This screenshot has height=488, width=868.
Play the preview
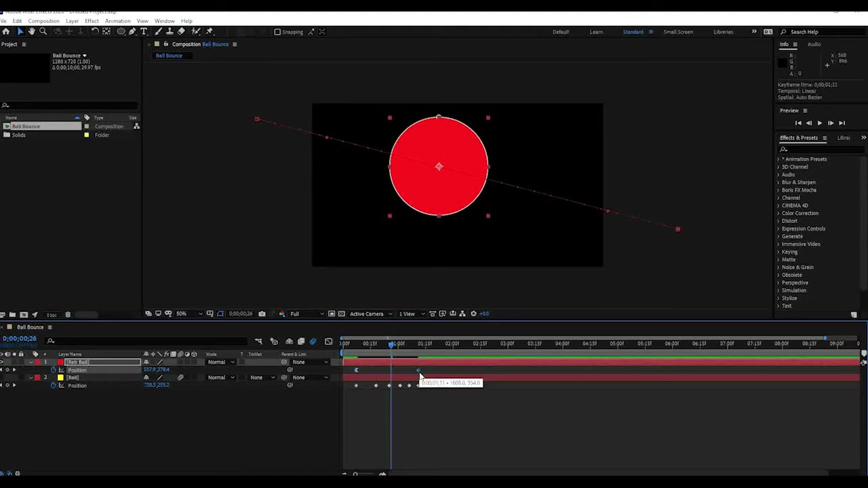click(x=819, y=123)
